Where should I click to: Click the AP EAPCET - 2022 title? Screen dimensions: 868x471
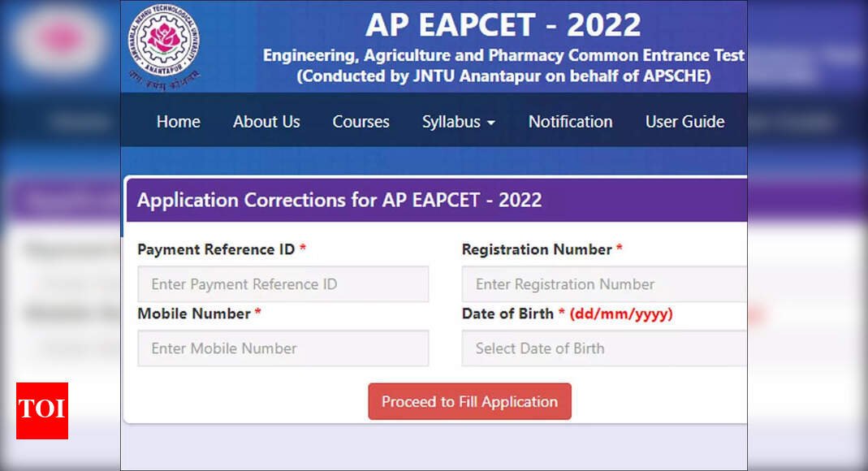coord(503,25)
